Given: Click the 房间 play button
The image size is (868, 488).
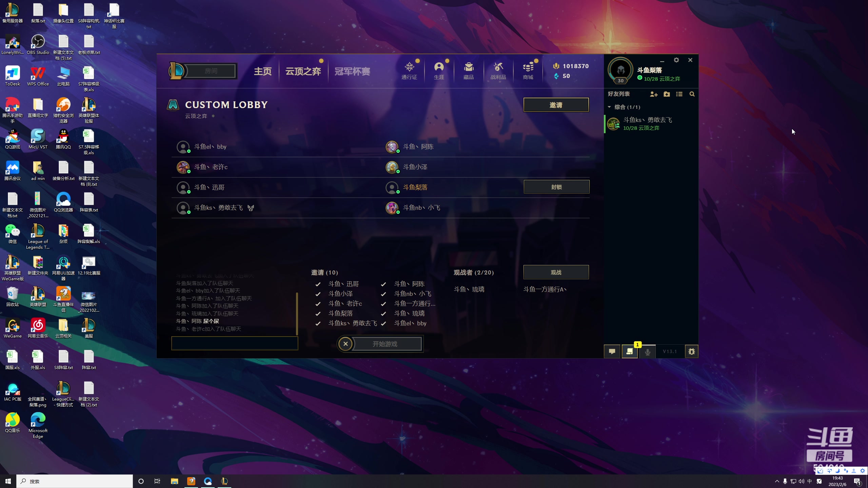Looking at the screenshot, I should pos(211,71).
